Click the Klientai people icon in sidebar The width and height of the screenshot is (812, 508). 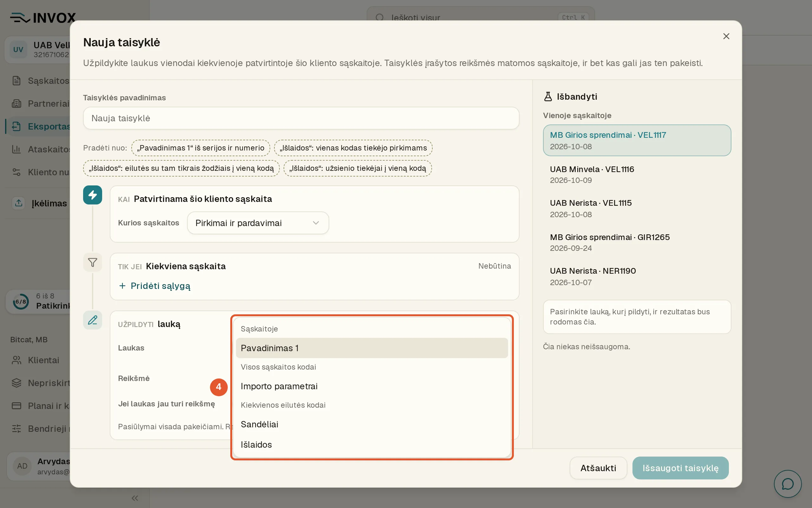point(16,360)
